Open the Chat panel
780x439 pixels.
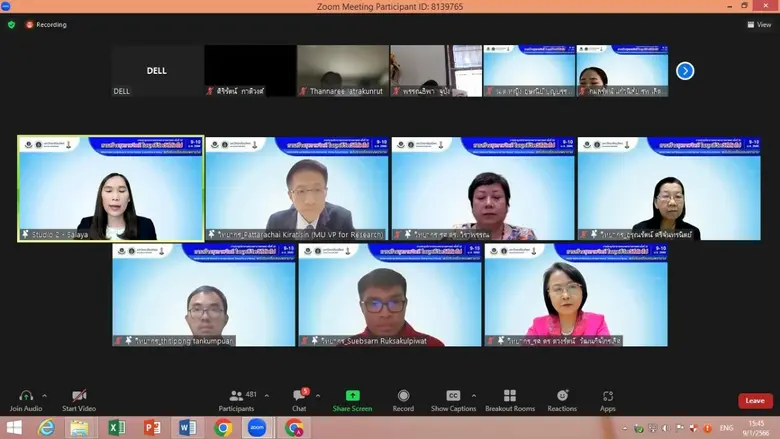[299, 395]
